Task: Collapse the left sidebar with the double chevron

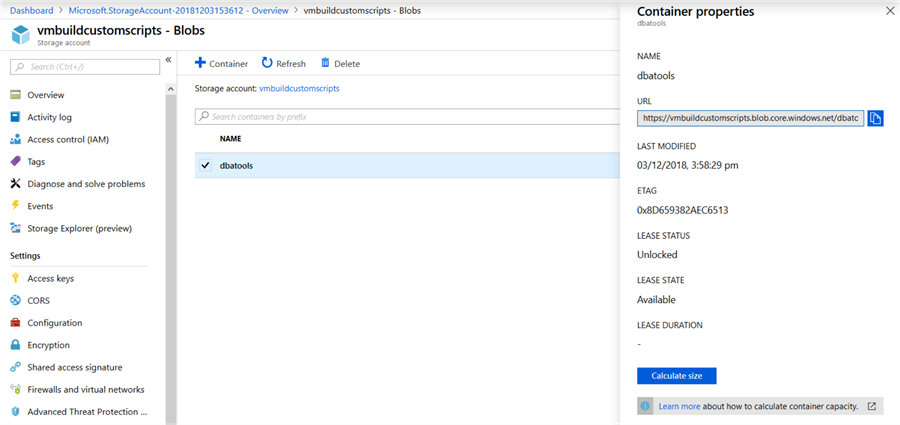Action: pos(169,60)
